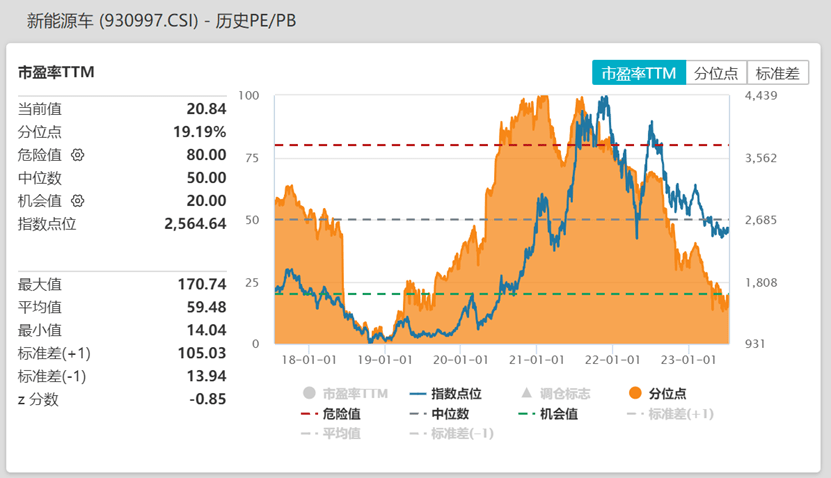Screen dimensions: 831x478
Task: Switch to the 市盈率TTM tab
Action: pos(639,73)
